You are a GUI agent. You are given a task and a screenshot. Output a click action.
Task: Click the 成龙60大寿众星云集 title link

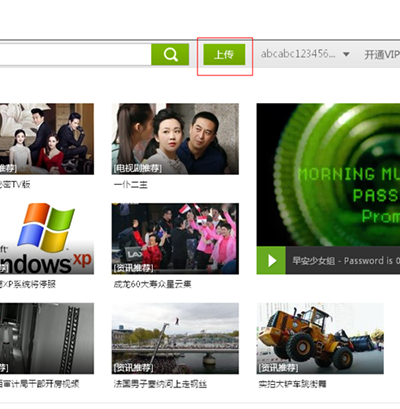153,284
